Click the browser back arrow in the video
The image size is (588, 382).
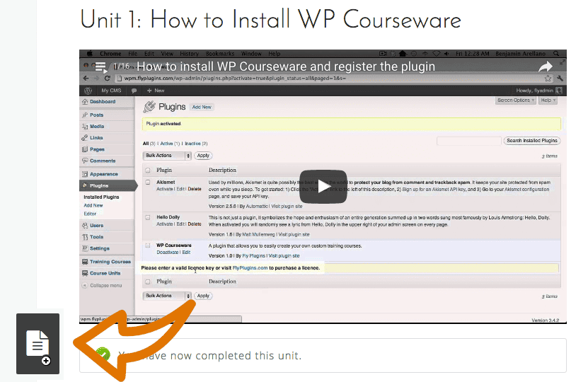click(86, 79)
